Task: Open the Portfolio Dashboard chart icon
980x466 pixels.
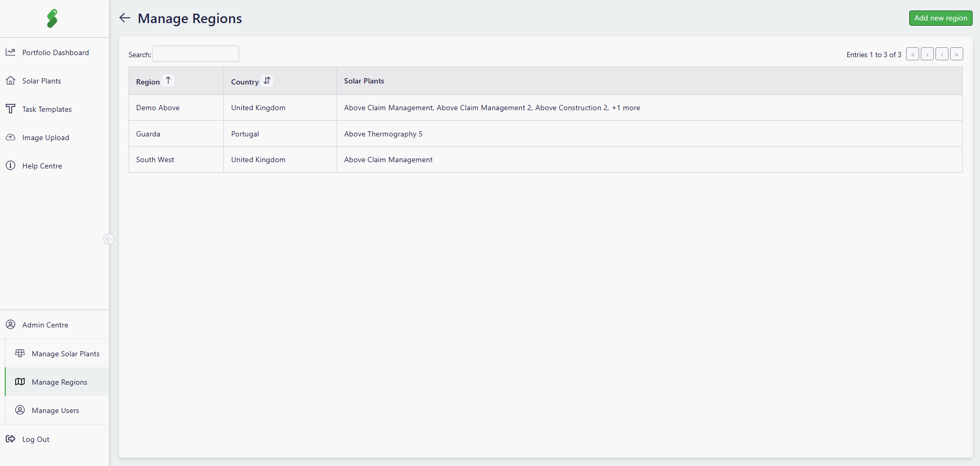Action: click(10, 52)
